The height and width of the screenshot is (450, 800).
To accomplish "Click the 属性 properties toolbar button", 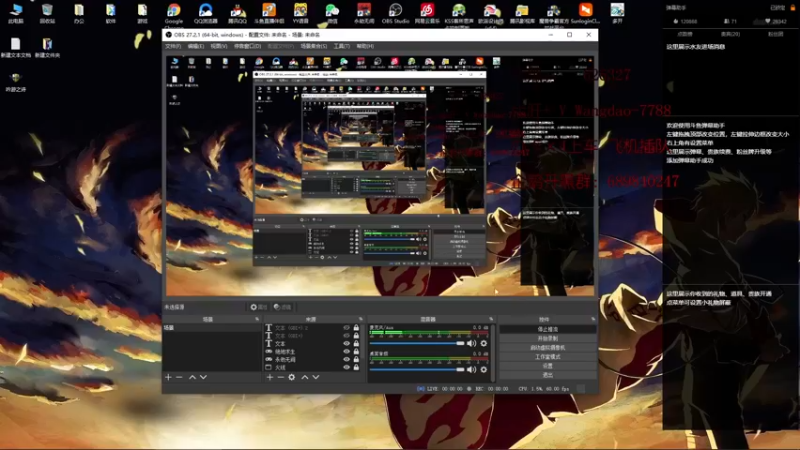I will pyautogui.click(x=259, y=307).
